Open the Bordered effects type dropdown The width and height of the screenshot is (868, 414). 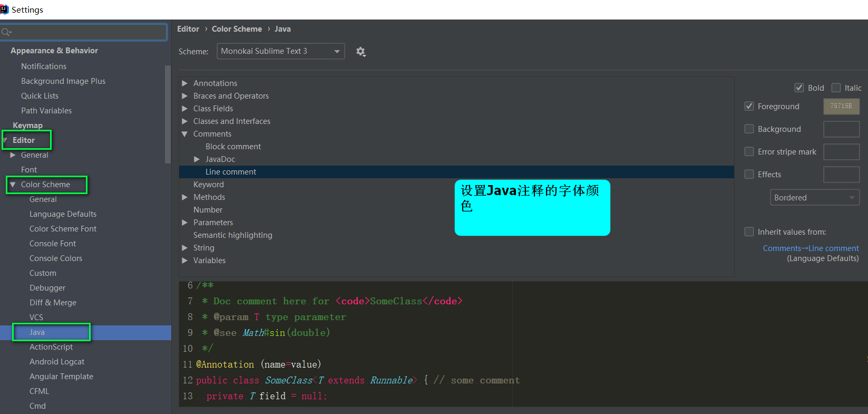point(815,197)
